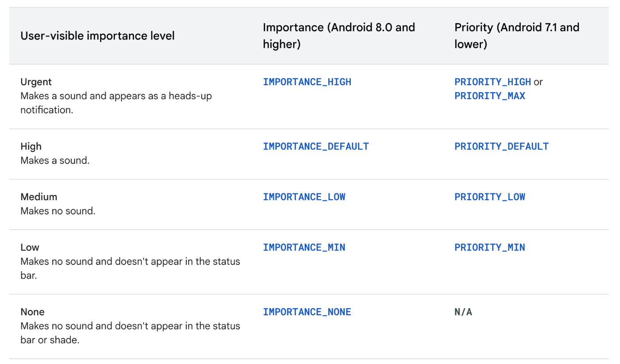Click the 'None' level name
Viewport: 620px width, 364px height.
coord(32,312)
